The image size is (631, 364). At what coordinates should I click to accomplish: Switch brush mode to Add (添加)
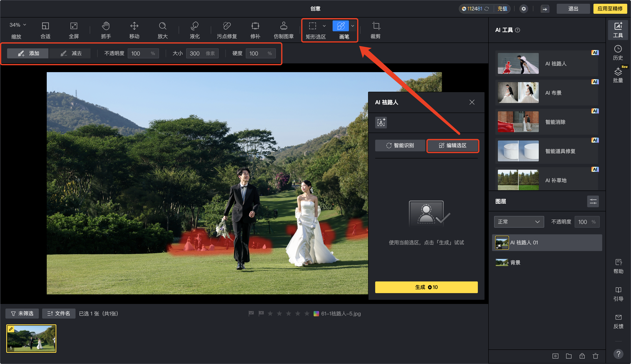tap(28, 53)
